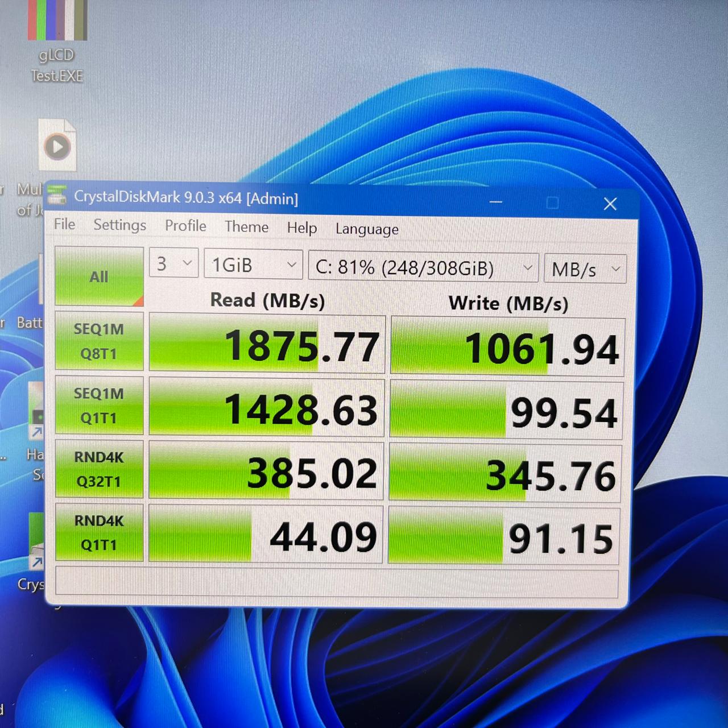728x728 pixels.
Task: Click the 44.09 random read result
Action: tap(266, 535)
